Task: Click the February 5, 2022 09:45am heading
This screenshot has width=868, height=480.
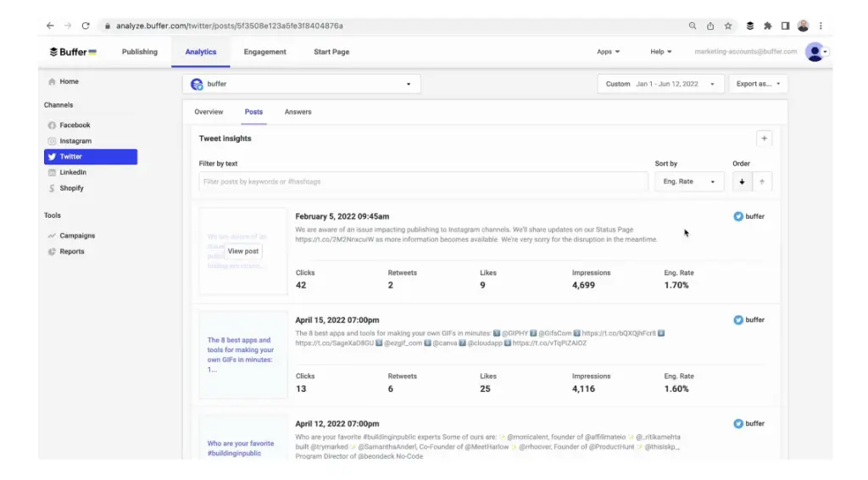Action: [342, 216]
